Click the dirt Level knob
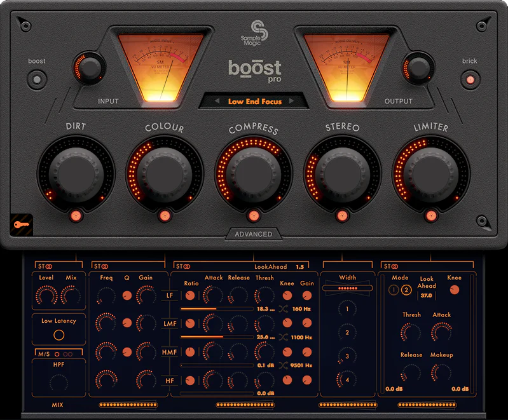Viewport: 508px width, 420px height. point(46,295)
